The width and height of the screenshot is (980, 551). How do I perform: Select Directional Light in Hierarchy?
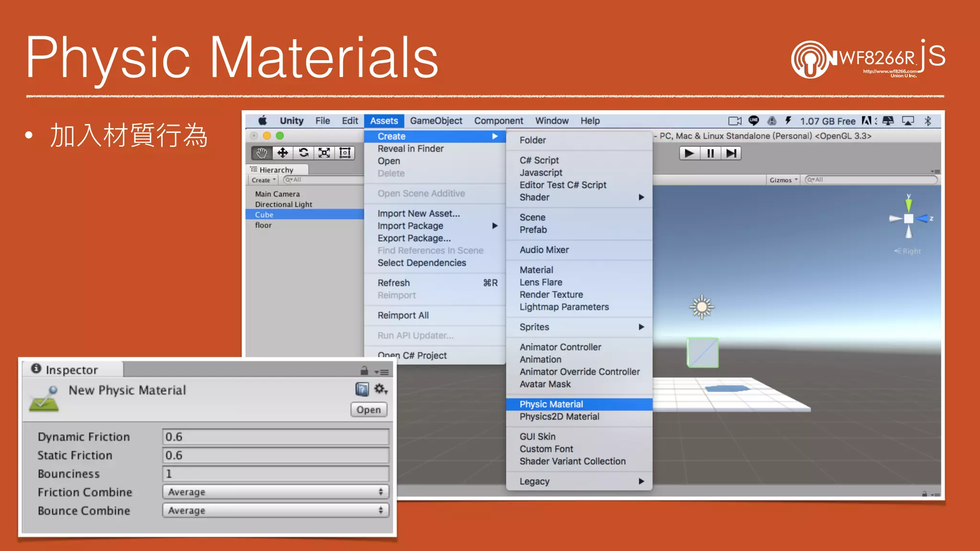[305, 204]
